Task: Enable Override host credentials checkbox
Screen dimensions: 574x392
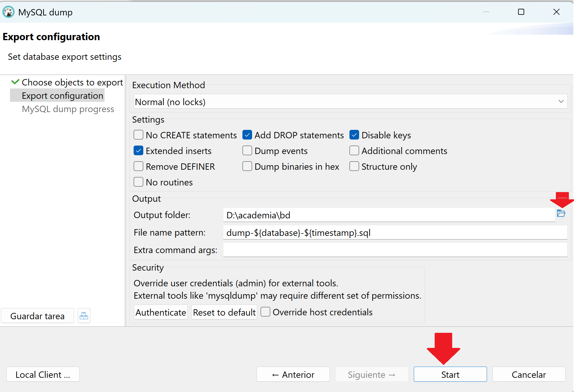Action: pyautogui.click(x=265, y=312)
